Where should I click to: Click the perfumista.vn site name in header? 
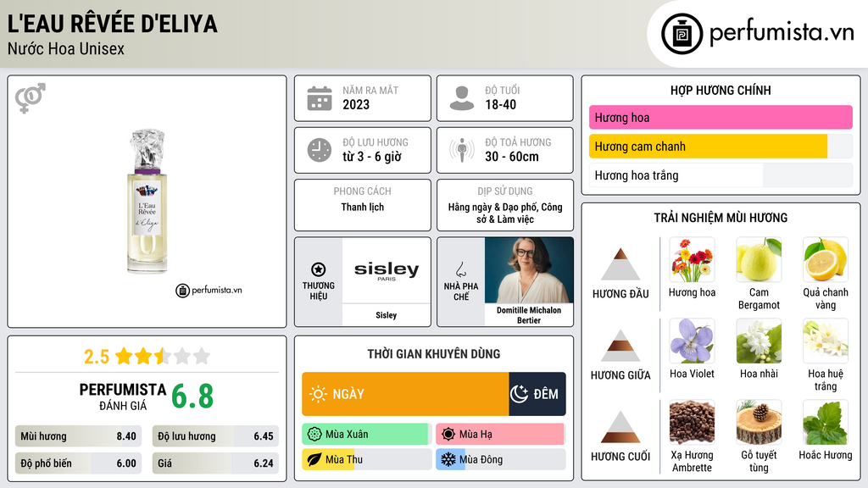pyautogui.click(x=782, y=33)
